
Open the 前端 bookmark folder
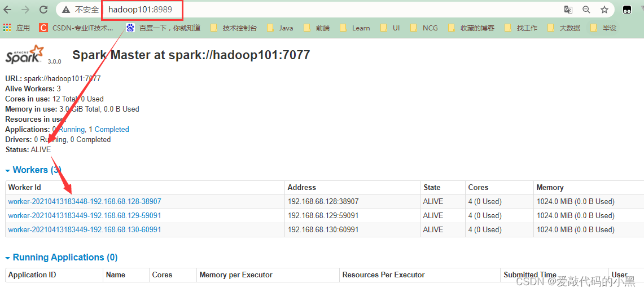pyautogui.click(x=317, y=28)
